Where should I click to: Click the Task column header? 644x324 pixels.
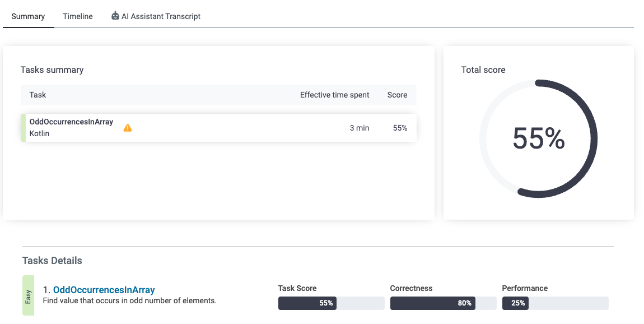[x=38, y=95]
